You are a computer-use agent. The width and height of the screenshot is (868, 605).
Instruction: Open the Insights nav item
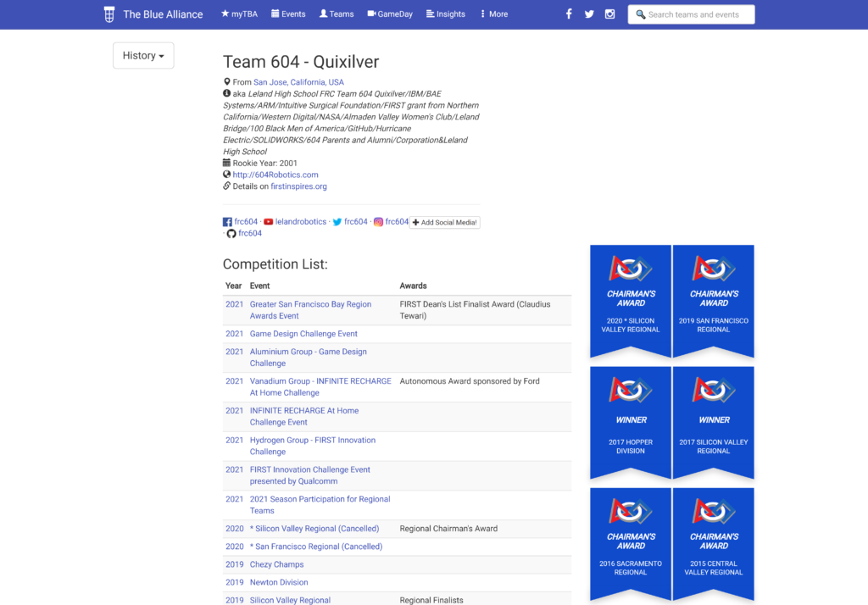pos(446,14)
